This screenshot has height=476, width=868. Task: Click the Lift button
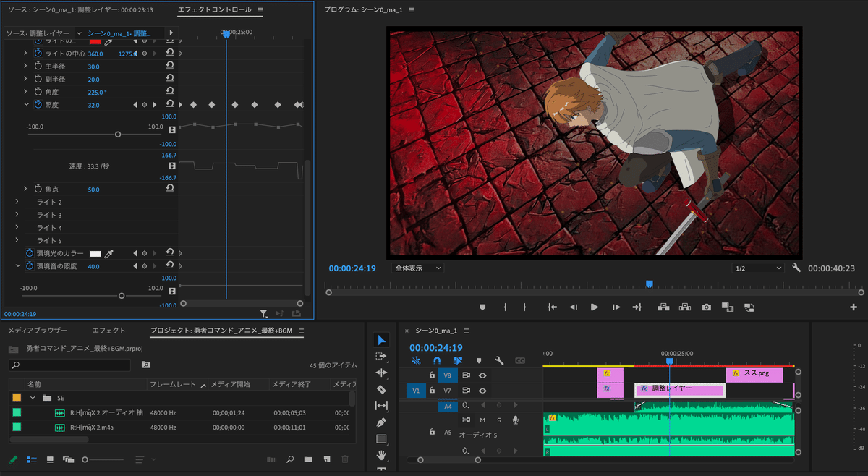[663, 307]
